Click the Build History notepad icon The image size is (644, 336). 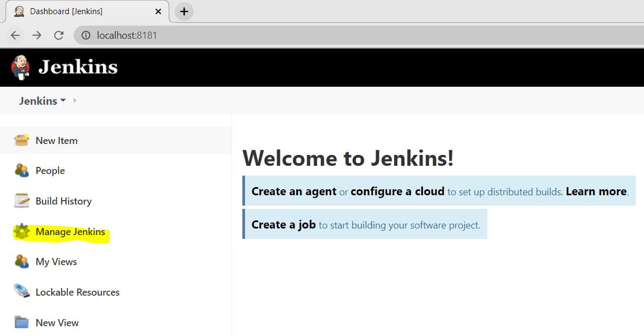[x=21, y=201]
